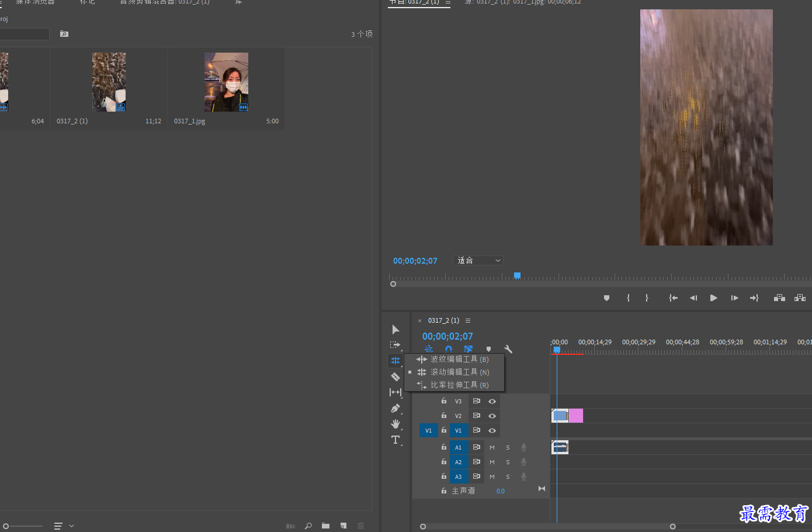The height and width of the screenshot is (532, 812).
Task: Step back one frame in program monitor
Action: [693, 298]
